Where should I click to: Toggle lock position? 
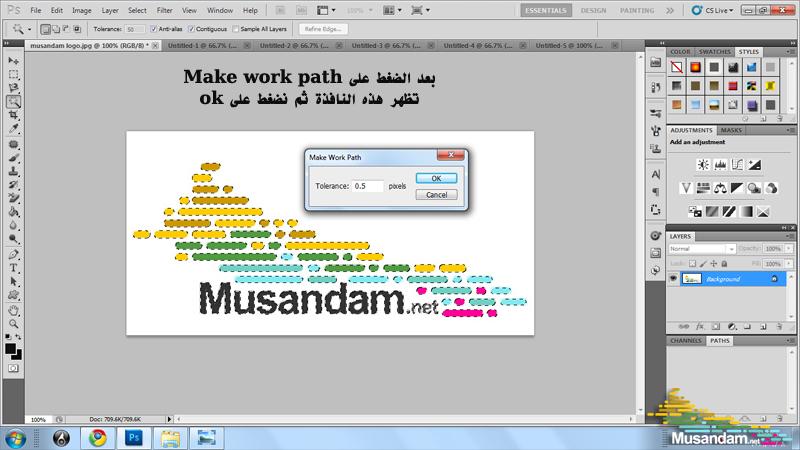click(x=714, y=264)
